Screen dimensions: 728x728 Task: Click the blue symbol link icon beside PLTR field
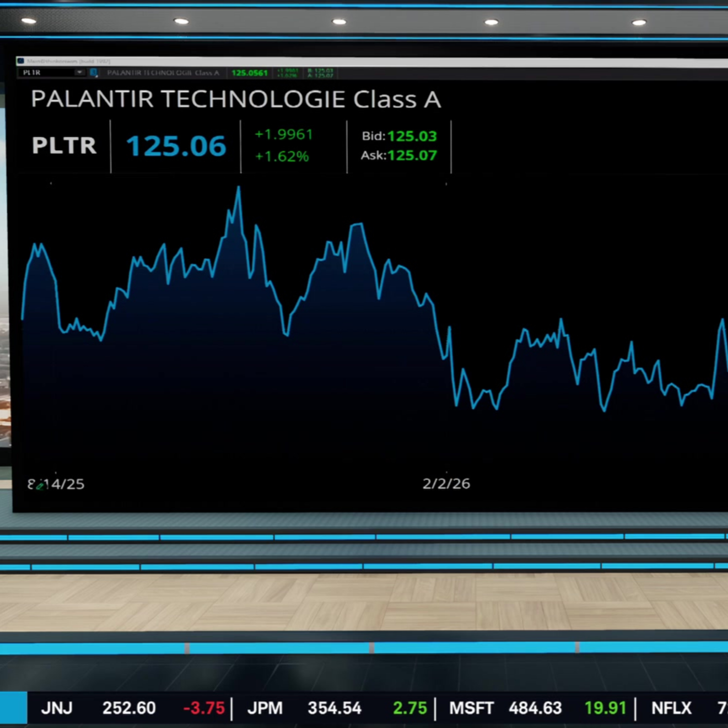(x=94, y=73)
